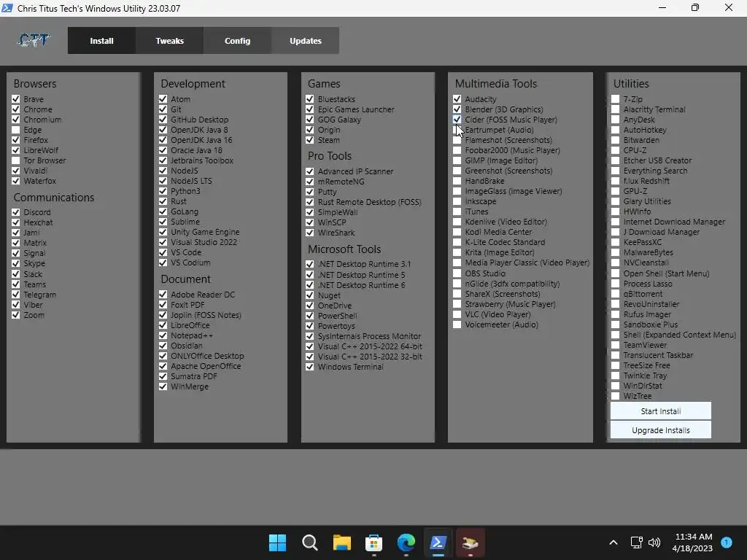The height and width of the screenshot is (560, 747).
Task: Check the Eartrumpet (Audio) checkbox
Action: 457,130
